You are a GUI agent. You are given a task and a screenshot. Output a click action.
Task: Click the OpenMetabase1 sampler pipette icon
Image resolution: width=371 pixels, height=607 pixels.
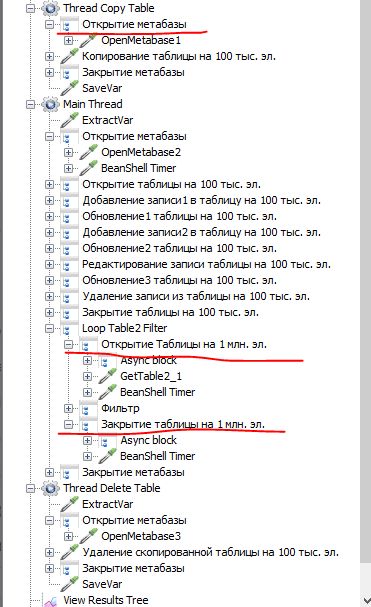88,40
